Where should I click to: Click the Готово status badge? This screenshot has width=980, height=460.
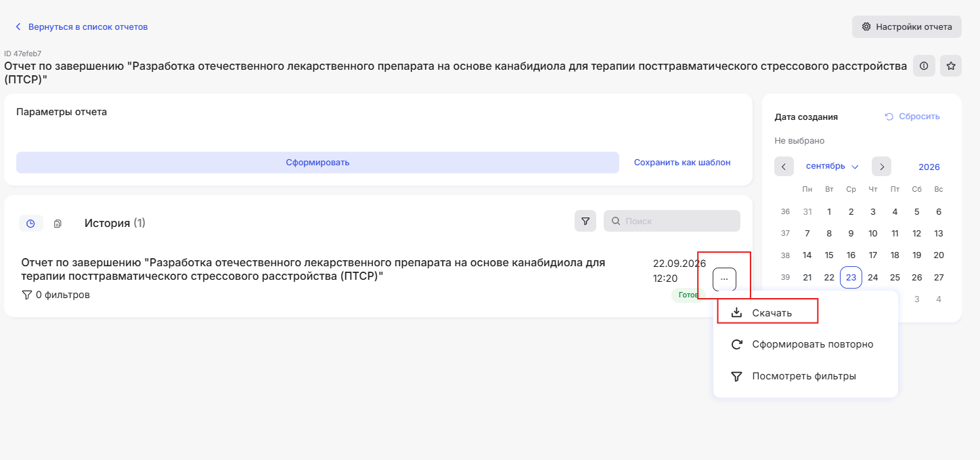click(688, 295)
